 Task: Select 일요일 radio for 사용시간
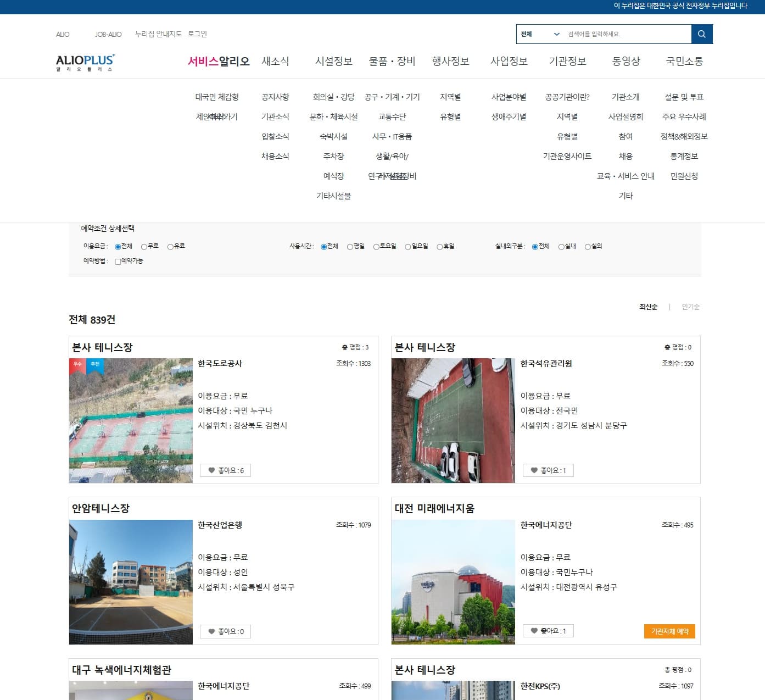(x=408, y=247)
